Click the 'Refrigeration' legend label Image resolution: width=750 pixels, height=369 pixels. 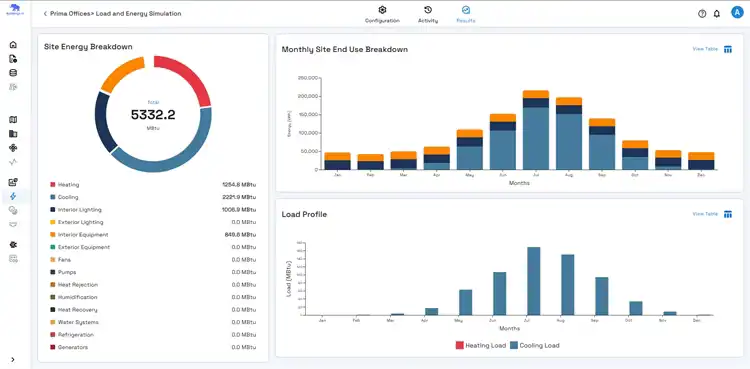76,335
